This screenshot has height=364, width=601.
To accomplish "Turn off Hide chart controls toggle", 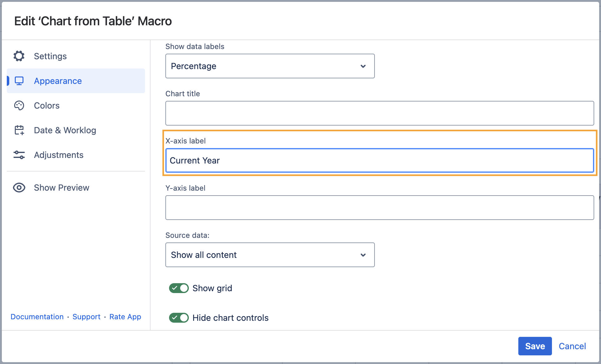I will point(179,318).
